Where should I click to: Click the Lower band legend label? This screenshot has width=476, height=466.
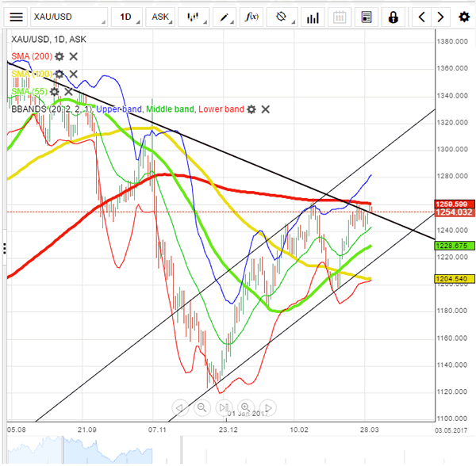pos(221,109)
